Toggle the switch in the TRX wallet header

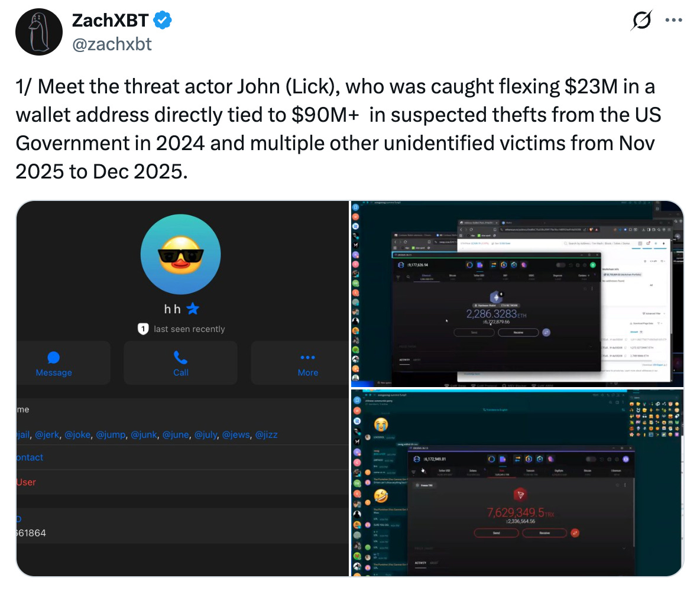coord(591,459)
